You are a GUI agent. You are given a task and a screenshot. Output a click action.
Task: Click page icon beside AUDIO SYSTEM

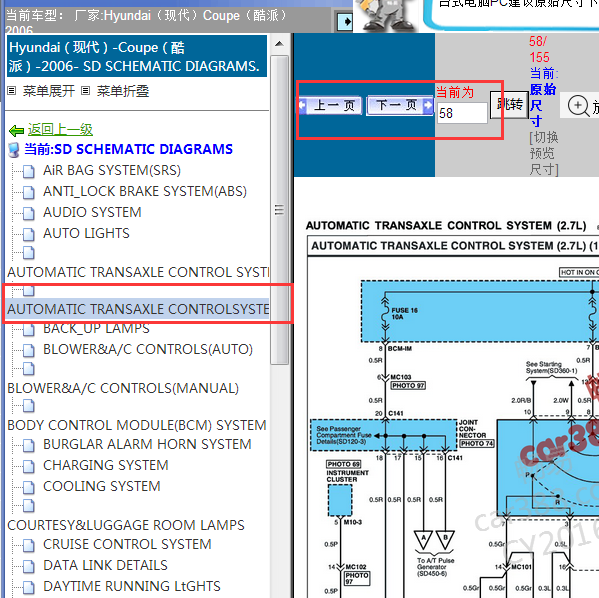click(29, 214)
